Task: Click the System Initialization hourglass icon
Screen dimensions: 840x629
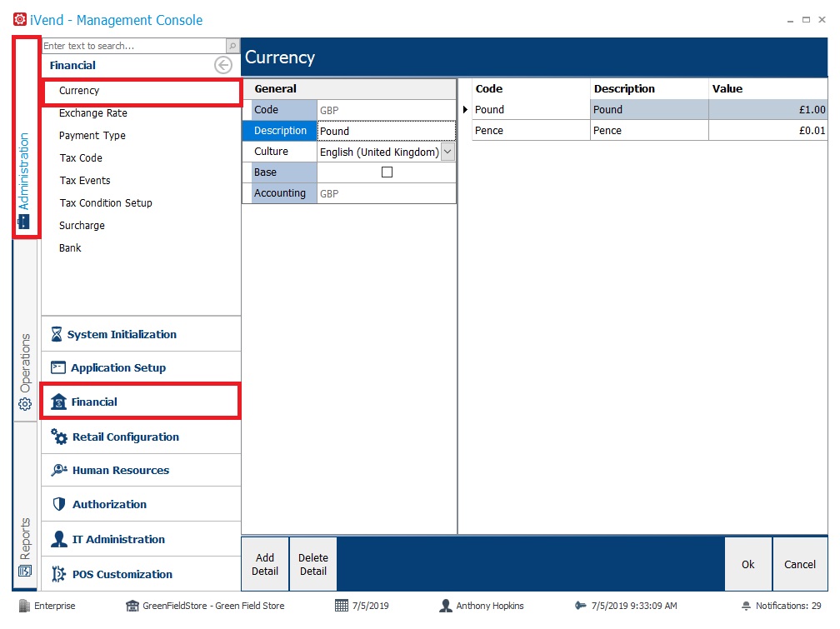Action: click(x=57, y=334)
